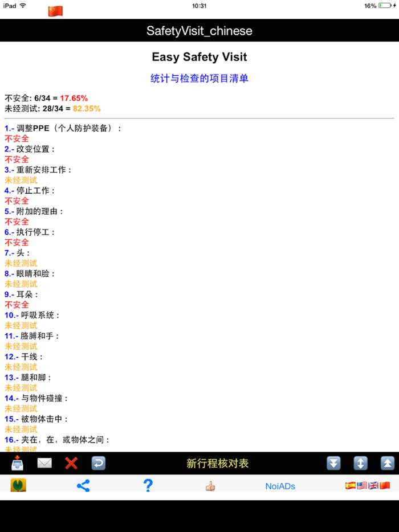
Task: Select item 15 被物体击中
Action: [36, 419]
